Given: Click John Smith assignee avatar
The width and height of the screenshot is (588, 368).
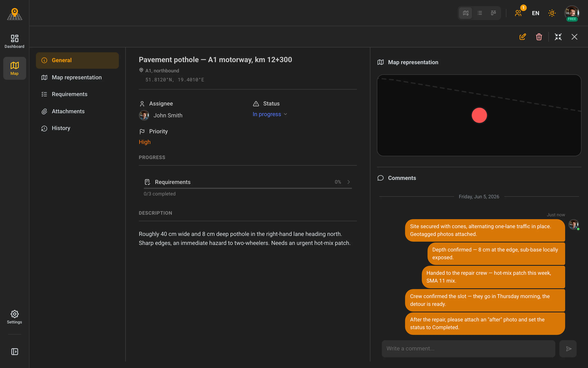Looking at the screenshot, I should coord(144,115).
